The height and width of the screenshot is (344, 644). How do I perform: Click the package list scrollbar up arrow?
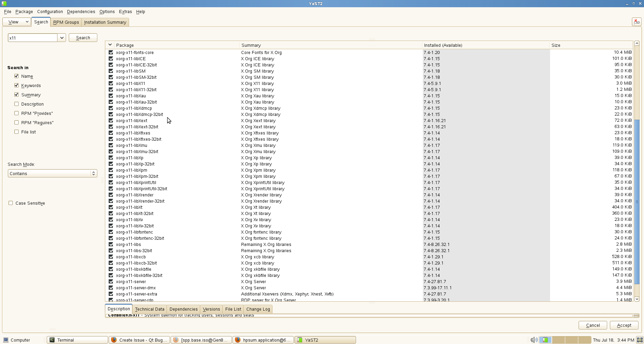pos(637,43)
